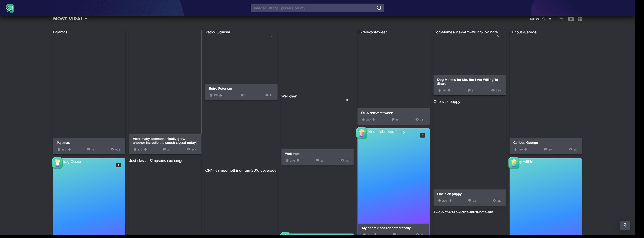Open the Retro Futurism post title
Image resolution: width=644 pixels, height=238 pixels.
pos(220,89)
